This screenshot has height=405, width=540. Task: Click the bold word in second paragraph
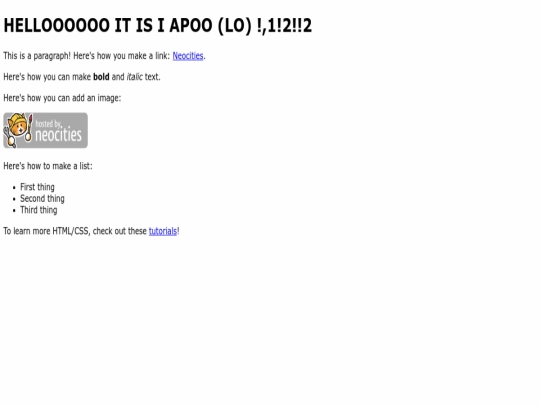[101, 77]
